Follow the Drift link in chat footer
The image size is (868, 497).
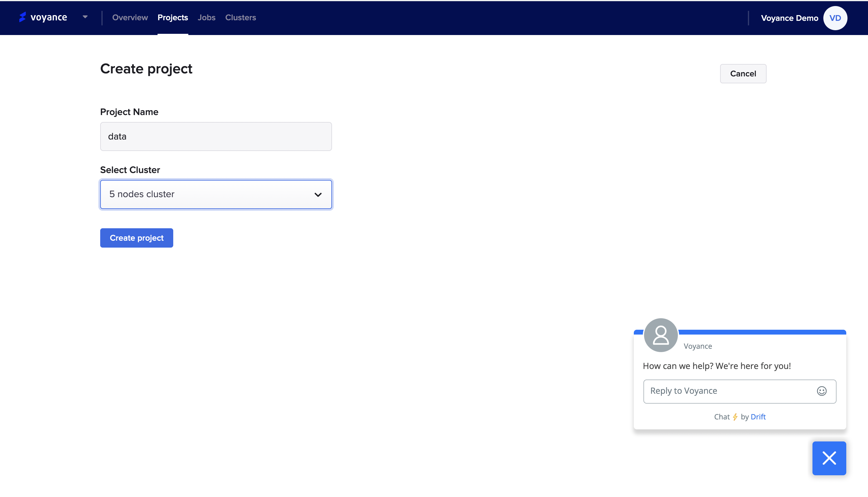click(x=758, y=417)
